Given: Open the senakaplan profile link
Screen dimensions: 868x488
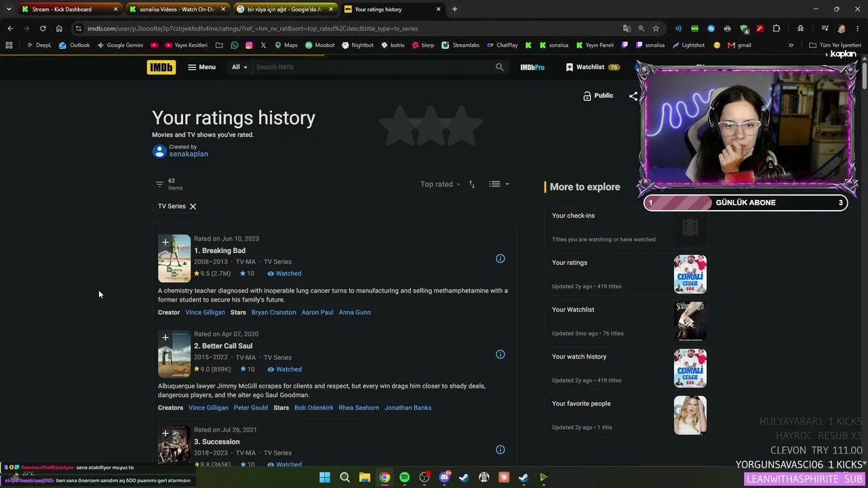Looking at the screenshot, I should click(189, 154).
